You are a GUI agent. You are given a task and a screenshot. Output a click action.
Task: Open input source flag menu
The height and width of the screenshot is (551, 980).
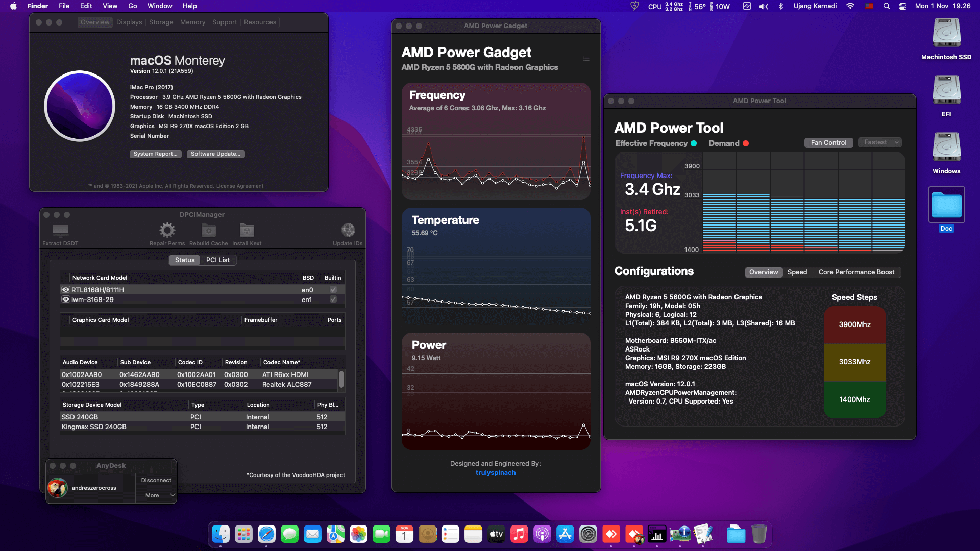coord(869,6)
